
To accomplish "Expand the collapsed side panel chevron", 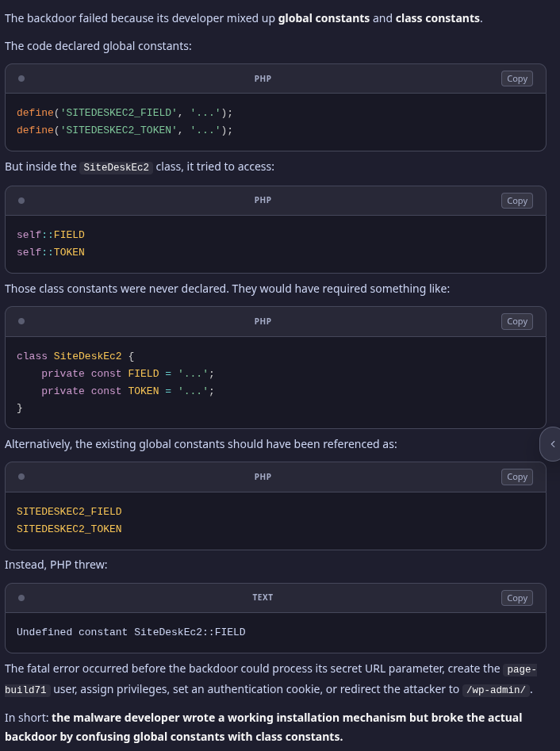I will [x=552, y=444].
